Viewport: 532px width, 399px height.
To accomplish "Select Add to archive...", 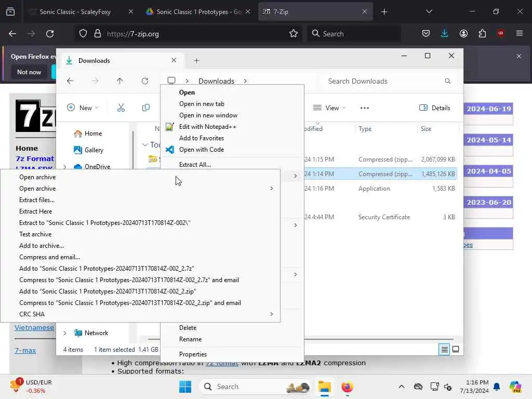I will [x=42, y=246].
